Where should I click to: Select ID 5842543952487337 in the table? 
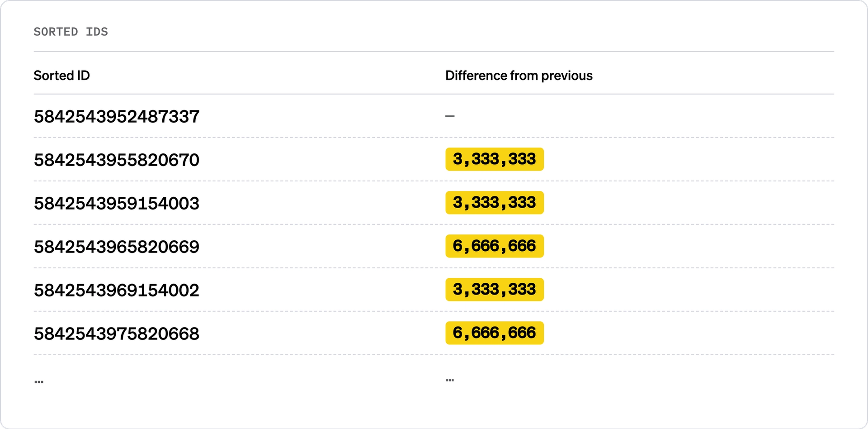pyautogui.click(x=117, y=117)
